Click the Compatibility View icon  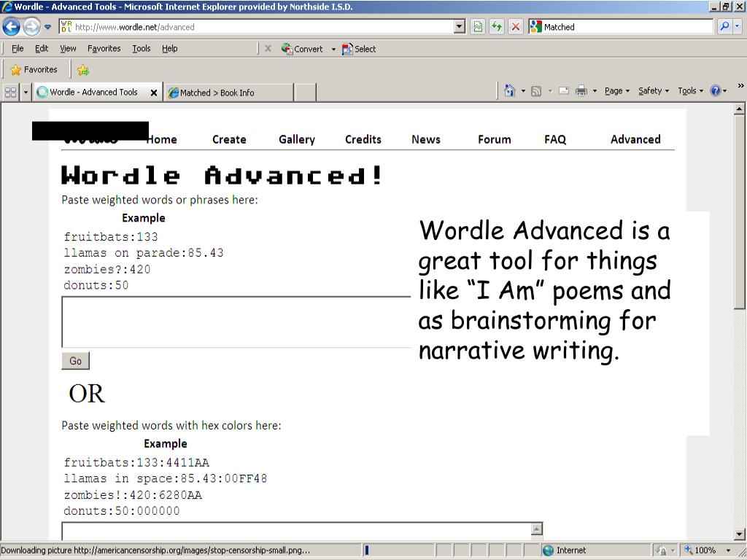point(478,27)
